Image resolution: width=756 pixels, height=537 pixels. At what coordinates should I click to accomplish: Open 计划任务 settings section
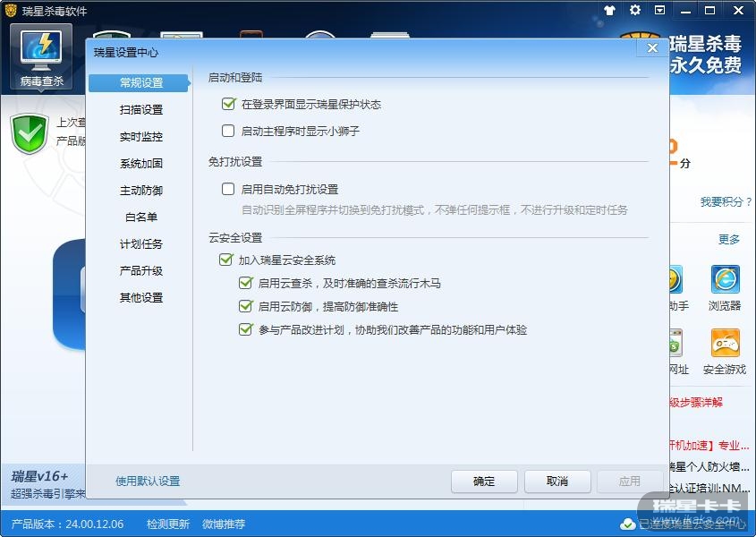pos(141,244)
